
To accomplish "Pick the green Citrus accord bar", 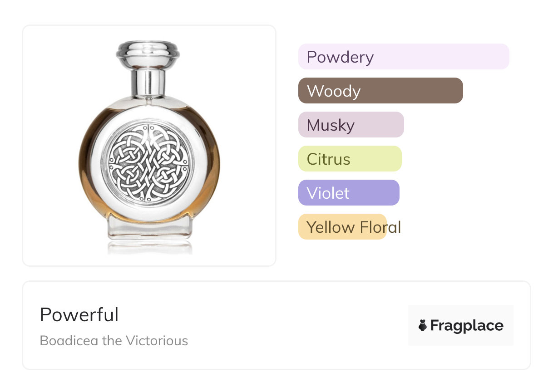I will [x=350, y=159].
